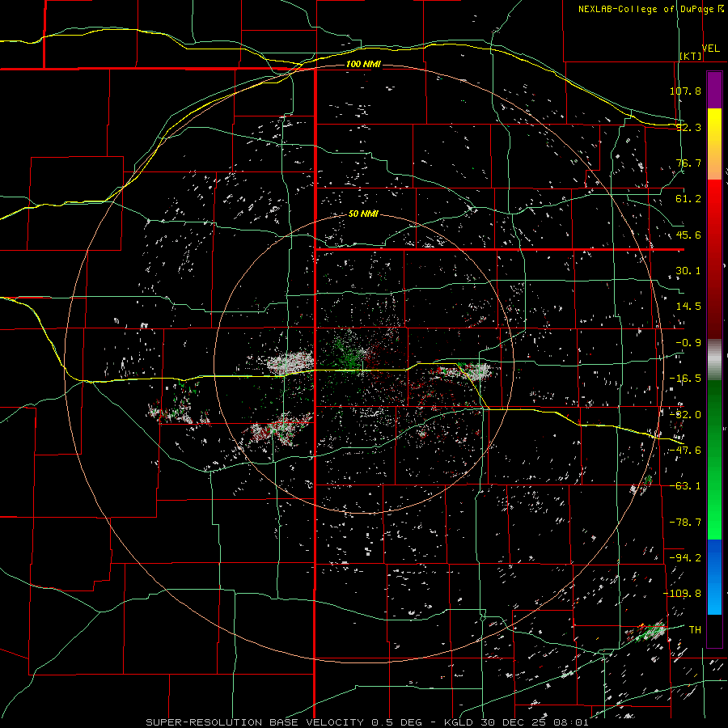The height and width of the screenshot is (728, 728).
Task: Select the -109.8 scale value
Action: (682, 594)
